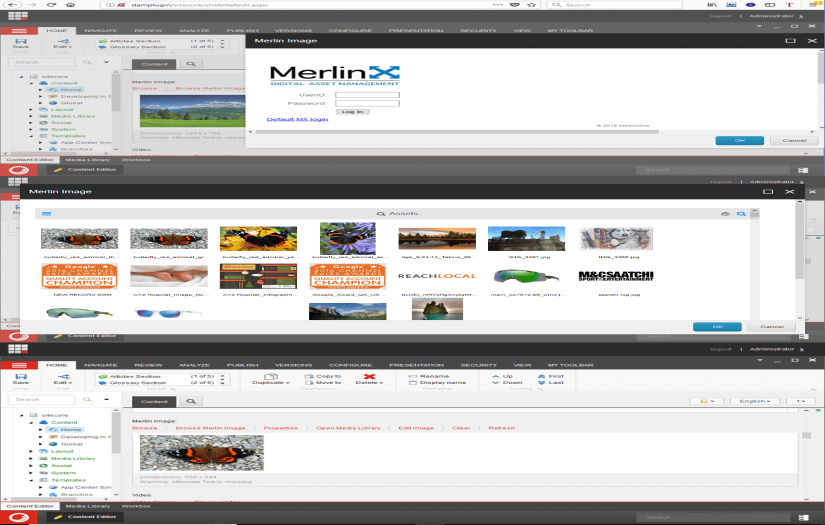Select the Global item in butterfly window tree

pos(72,444)
